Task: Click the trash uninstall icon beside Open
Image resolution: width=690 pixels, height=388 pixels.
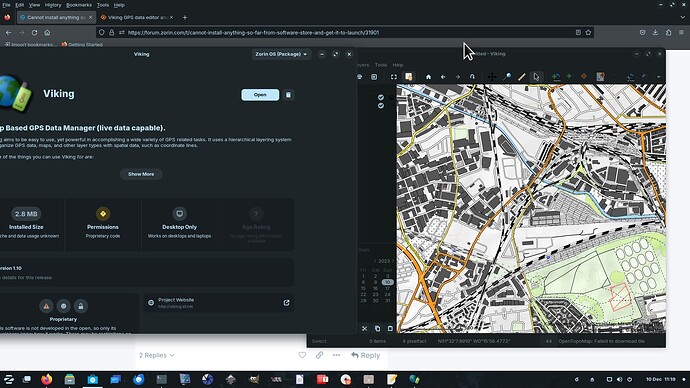Action: point(288,95)
